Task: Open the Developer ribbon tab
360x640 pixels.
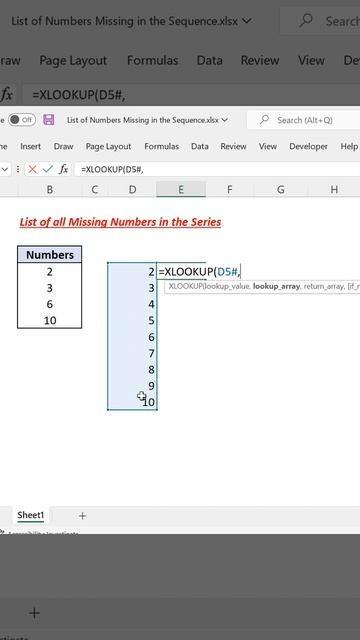Action: point(308,146)
